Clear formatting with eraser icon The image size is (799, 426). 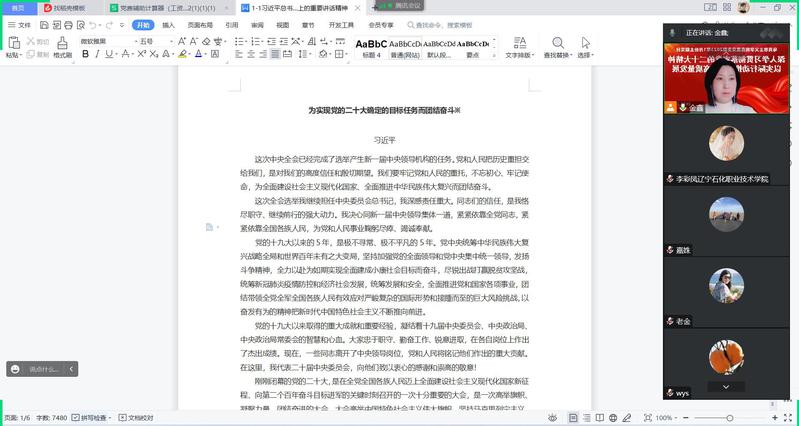(x=206, y=41)
